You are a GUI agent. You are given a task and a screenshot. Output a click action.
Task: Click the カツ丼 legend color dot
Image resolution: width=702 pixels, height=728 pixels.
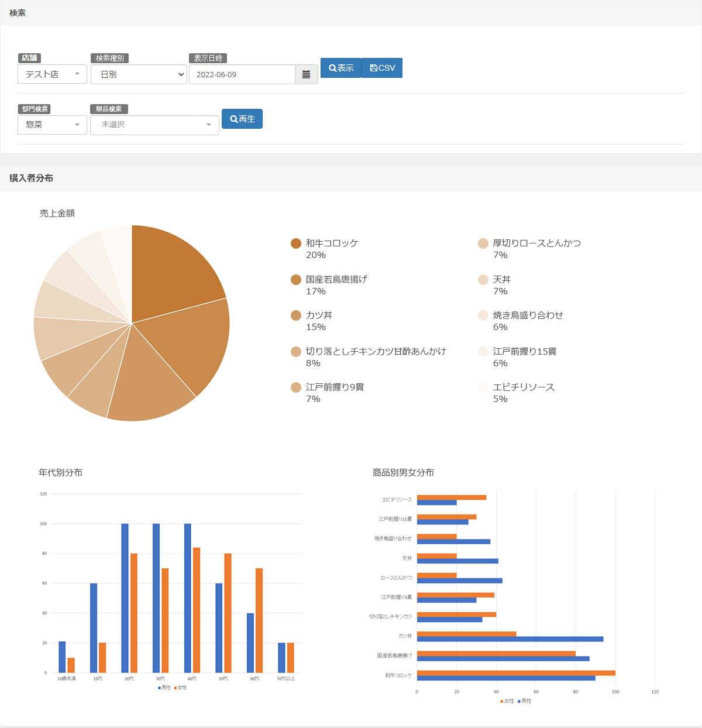(296, 315)
